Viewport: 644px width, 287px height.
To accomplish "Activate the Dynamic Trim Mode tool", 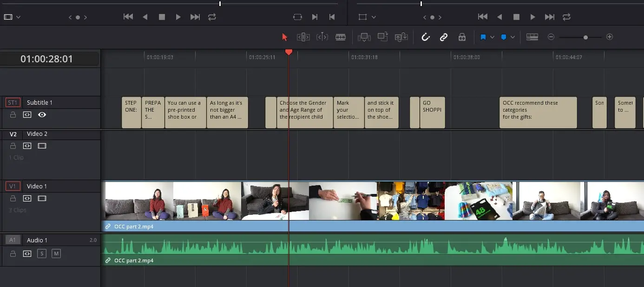I will tap(322, 37).
